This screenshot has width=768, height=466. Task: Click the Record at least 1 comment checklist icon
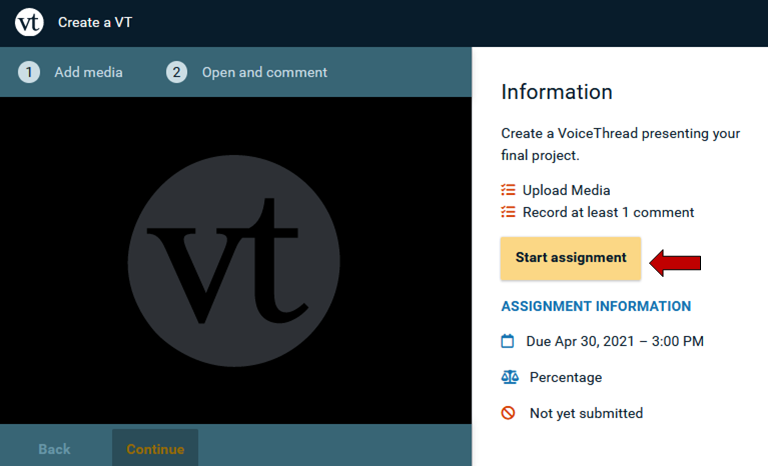(508, 212)
